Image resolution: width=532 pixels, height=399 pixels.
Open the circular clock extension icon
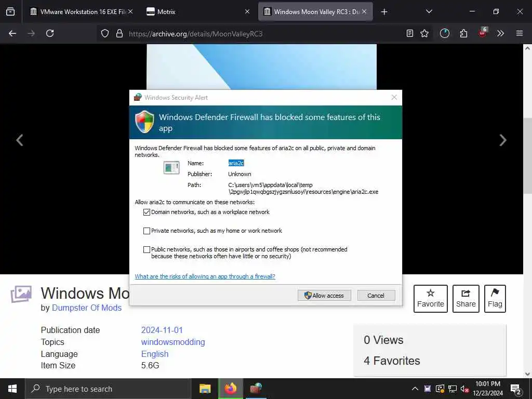[x=445, y=33]
